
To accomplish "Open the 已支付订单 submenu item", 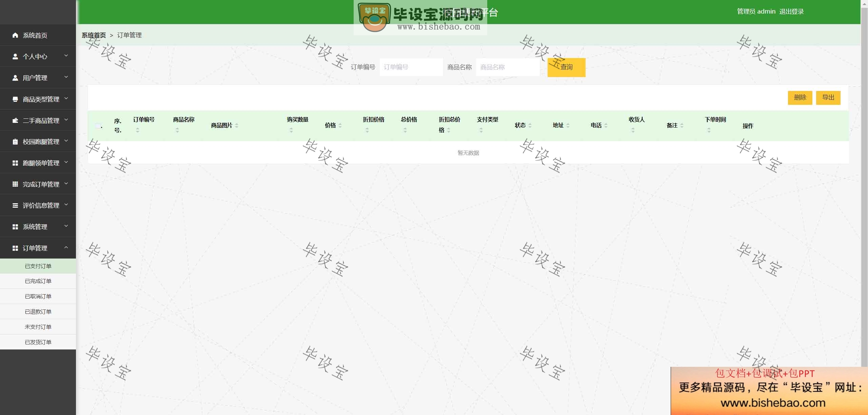I will [x=38, y=266].
